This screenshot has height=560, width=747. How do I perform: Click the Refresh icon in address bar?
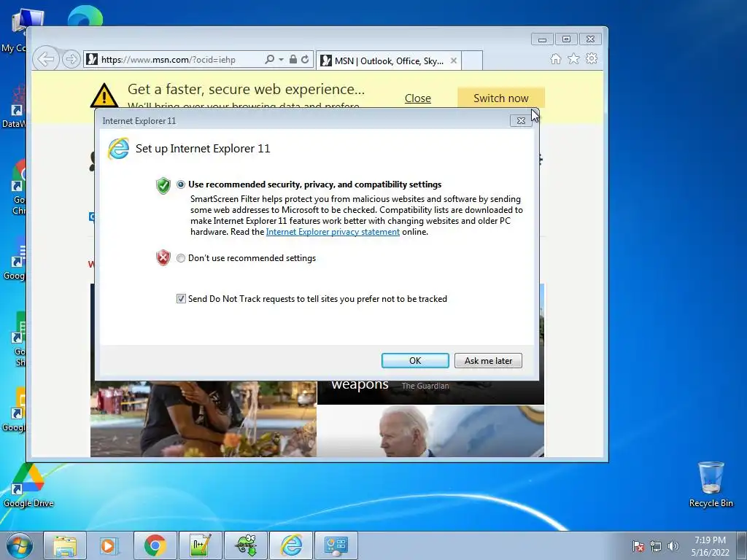(305, 60)
